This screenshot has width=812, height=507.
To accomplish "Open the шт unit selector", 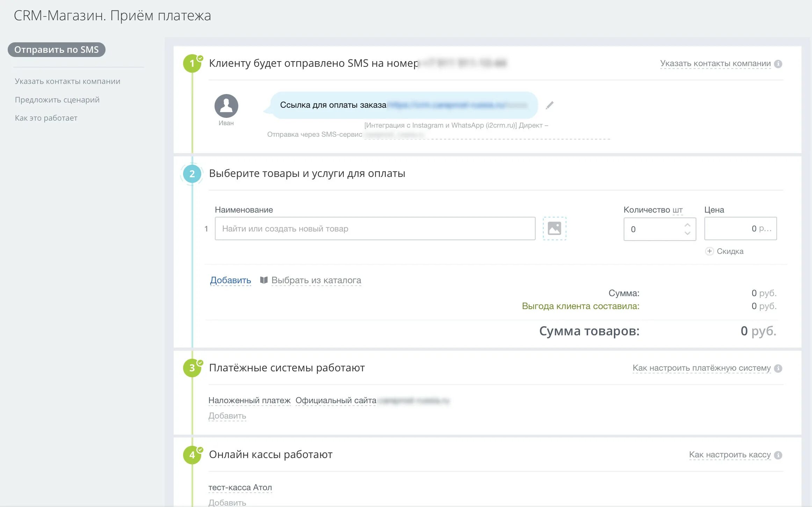I will [677, 210].
